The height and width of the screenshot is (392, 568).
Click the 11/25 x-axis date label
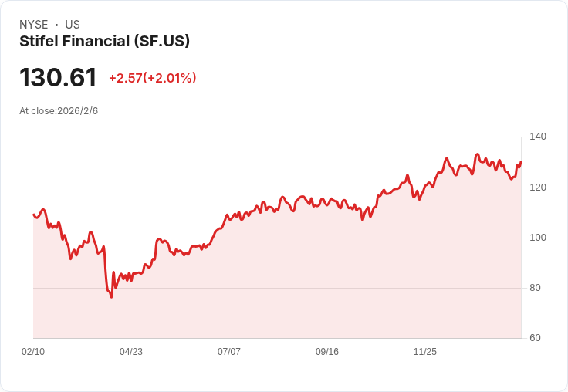(x=425, y=352)
